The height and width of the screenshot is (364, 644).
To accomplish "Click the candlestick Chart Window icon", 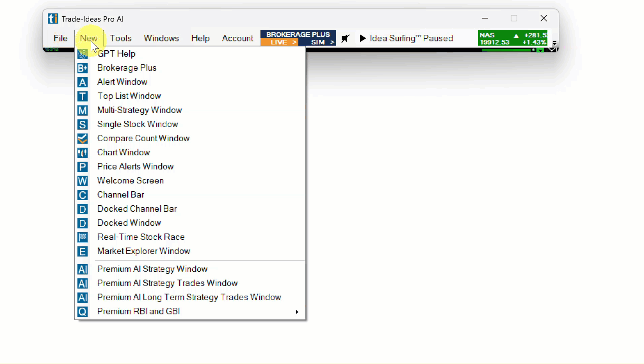I will [83, 153].
